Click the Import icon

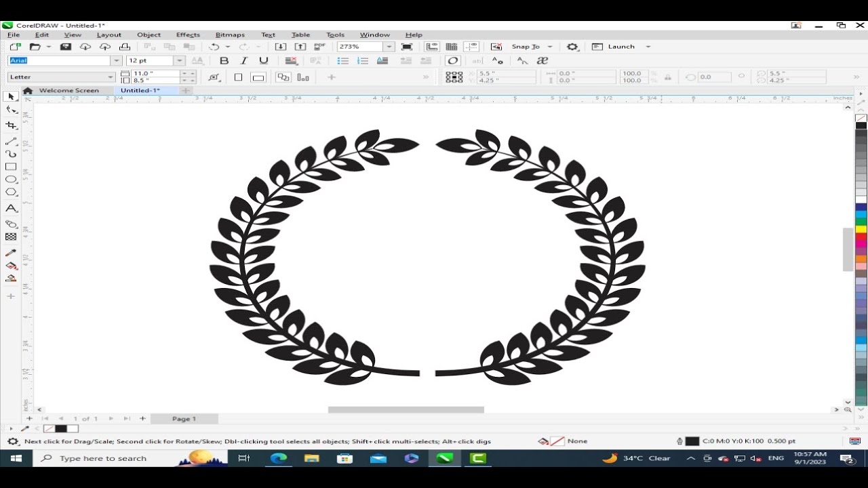(281, 47)
